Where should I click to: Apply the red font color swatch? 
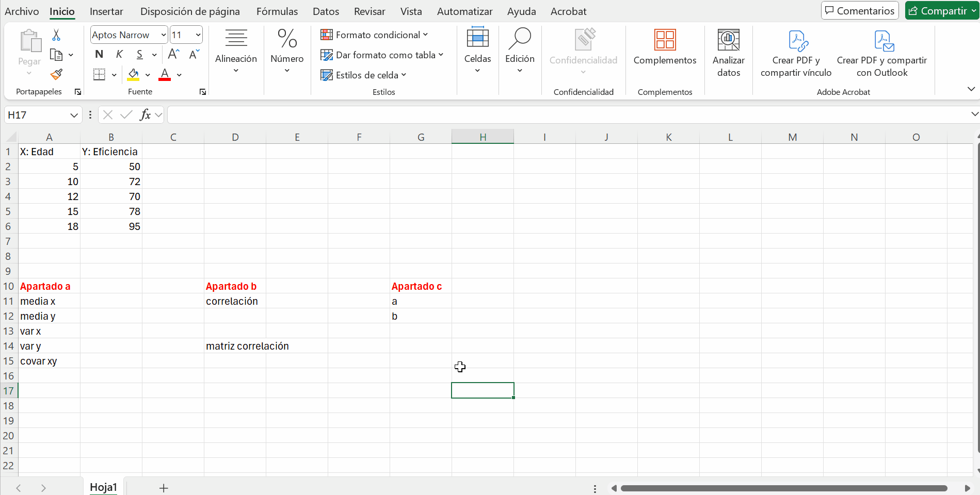pos(165,75)
